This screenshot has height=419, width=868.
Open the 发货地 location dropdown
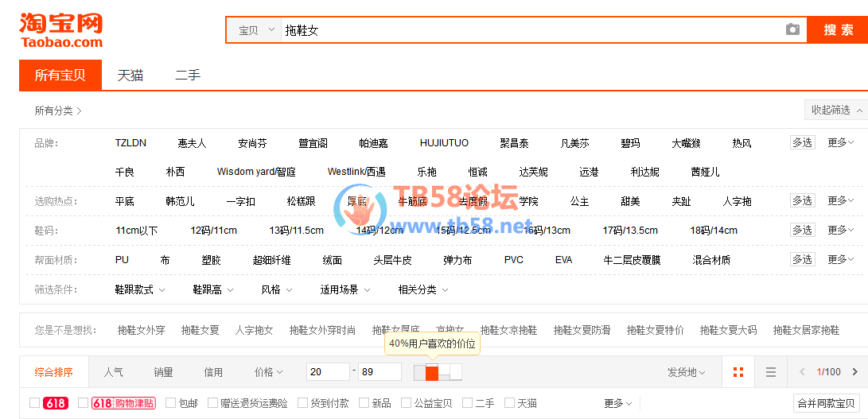[687, 372]
